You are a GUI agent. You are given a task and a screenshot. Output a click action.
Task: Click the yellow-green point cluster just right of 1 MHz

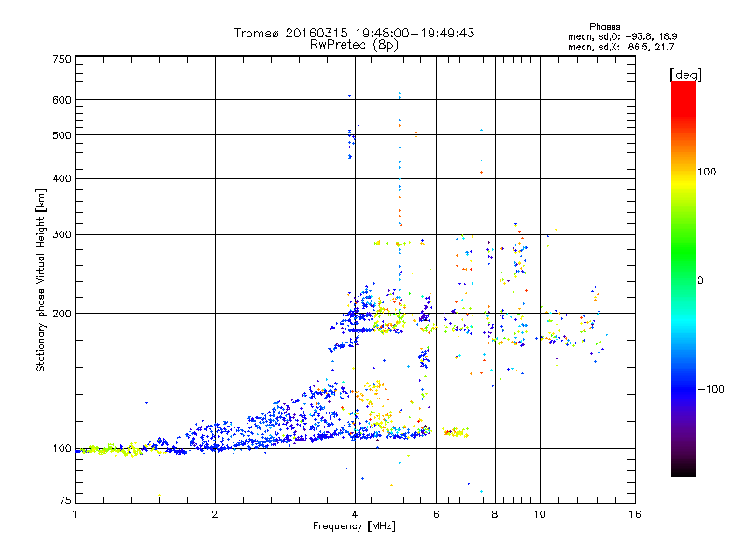pyautogui.click(x=112, y=450)
